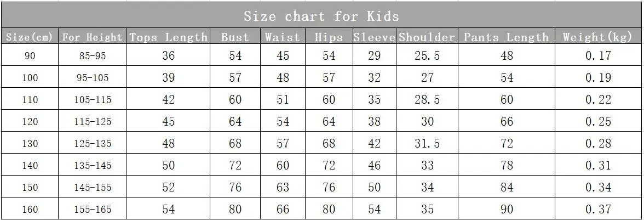Click the Hips column header
The width and height of the screenshot is (644, 220).
(x=329, y=37)
